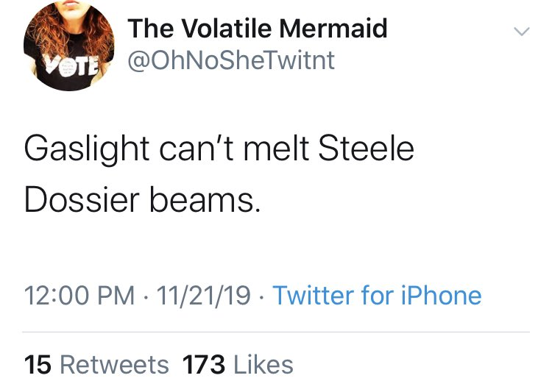The width and height of the screenshot is (552, 392).
Task: Click the word Likes label
Action: (263, 365)
